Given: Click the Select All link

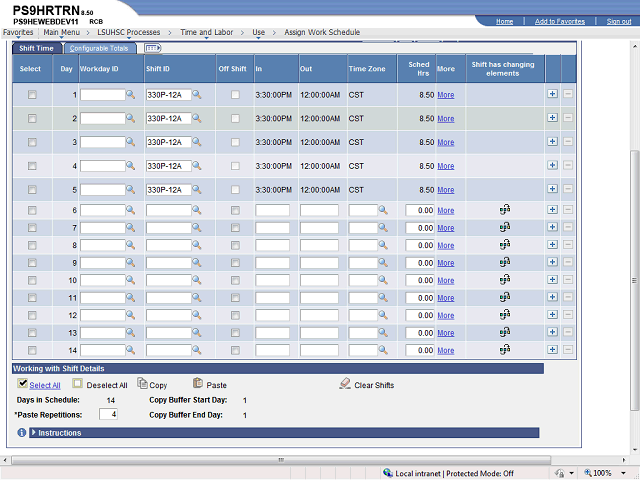Looking at the screenshot, I should click(45, 385).
